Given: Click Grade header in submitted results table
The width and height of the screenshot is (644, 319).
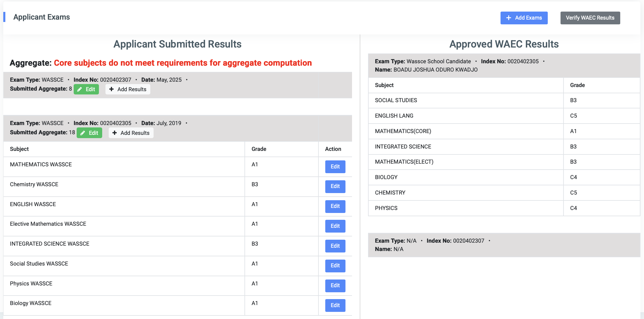Looking at the screenshot, I should [259, 149].
